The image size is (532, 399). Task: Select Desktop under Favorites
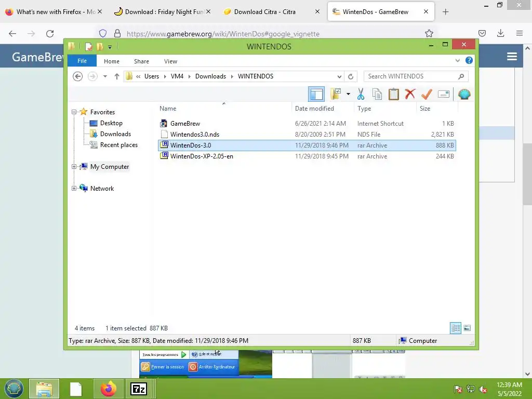coord(111,123)
